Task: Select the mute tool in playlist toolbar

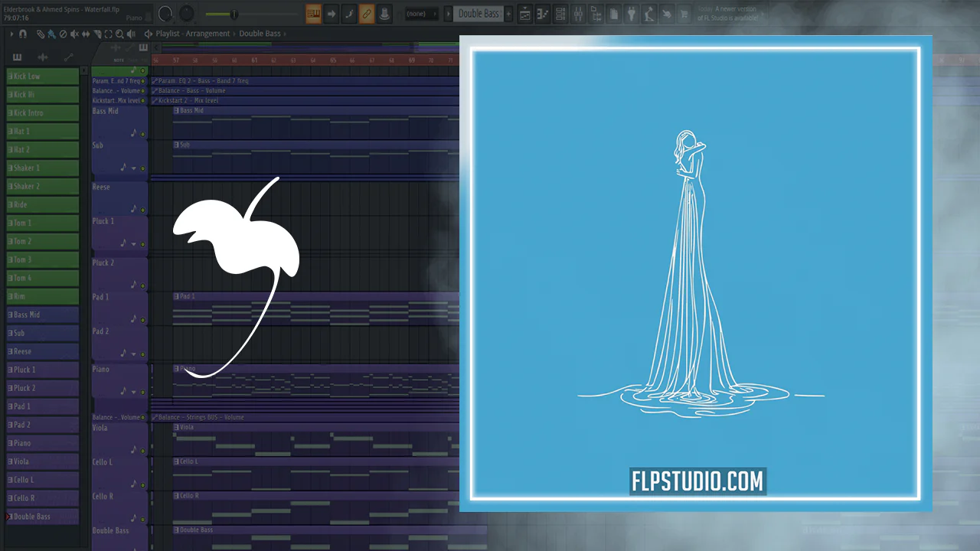Action: click(x=74, y=34)
